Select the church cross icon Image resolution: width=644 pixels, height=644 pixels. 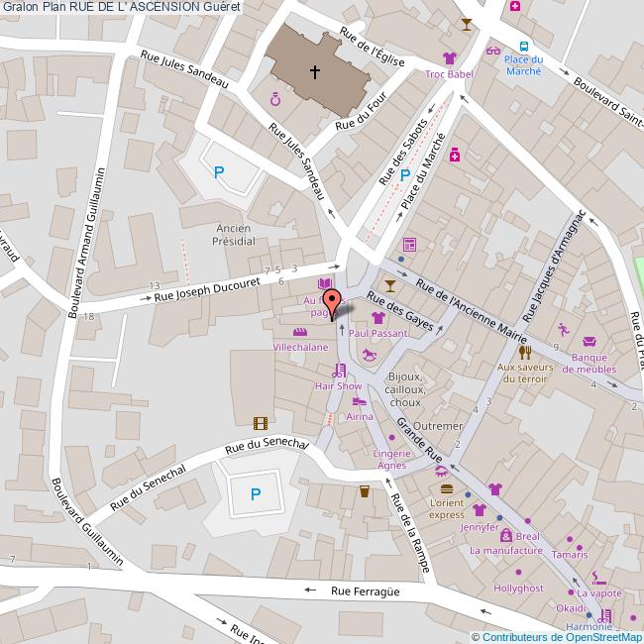(x=315, y=71)
